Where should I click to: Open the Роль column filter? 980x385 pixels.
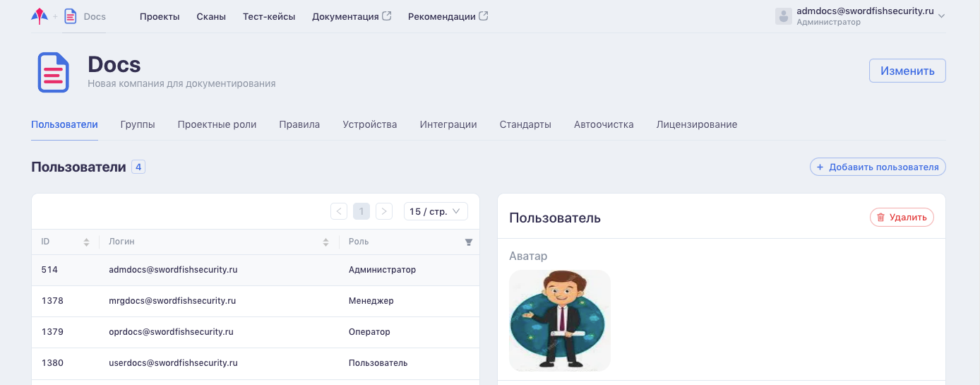[468, 242]
